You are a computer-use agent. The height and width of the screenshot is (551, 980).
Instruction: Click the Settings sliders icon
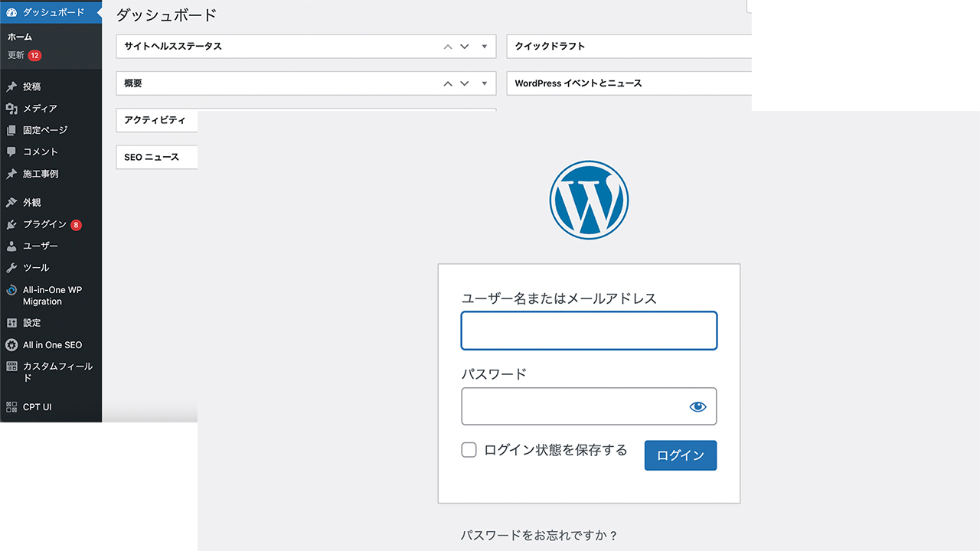click(x=11, y=323)
